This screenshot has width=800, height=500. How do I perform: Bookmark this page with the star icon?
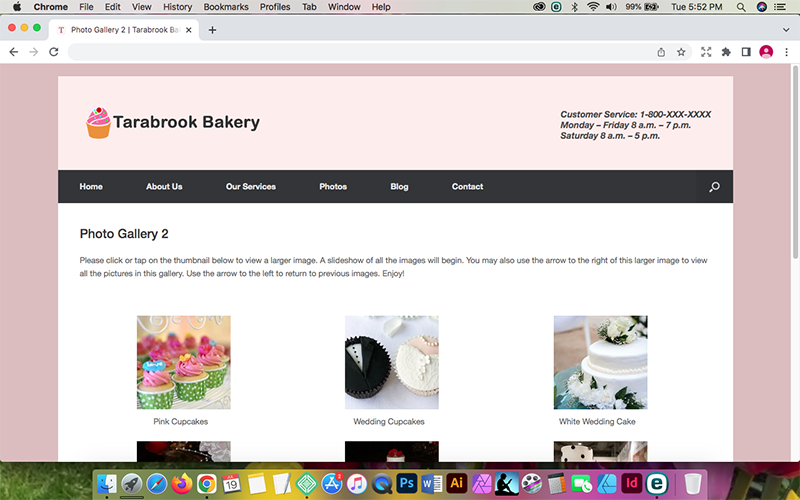[x=681, y=52]
